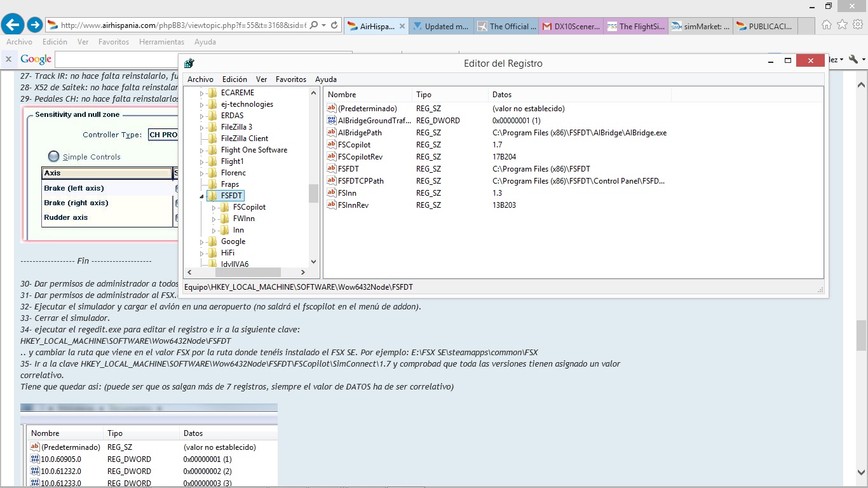
Task: Sort values by the Nombre column header
Action: point(368,95)
